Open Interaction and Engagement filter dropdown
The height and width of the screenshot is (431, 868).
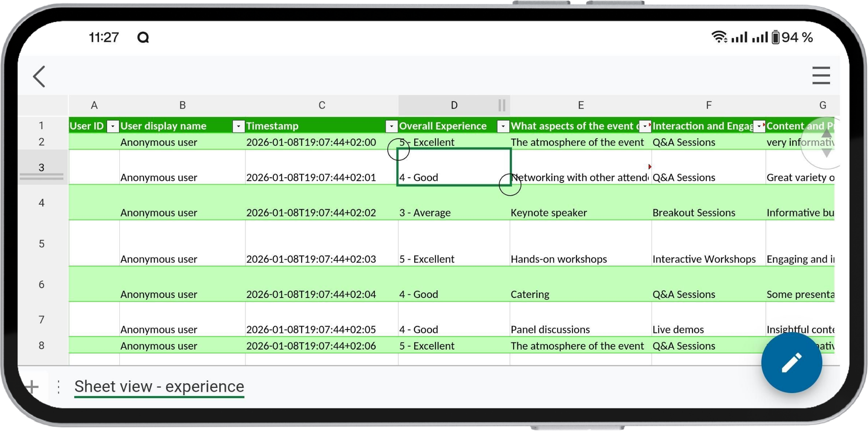(759, 126)
